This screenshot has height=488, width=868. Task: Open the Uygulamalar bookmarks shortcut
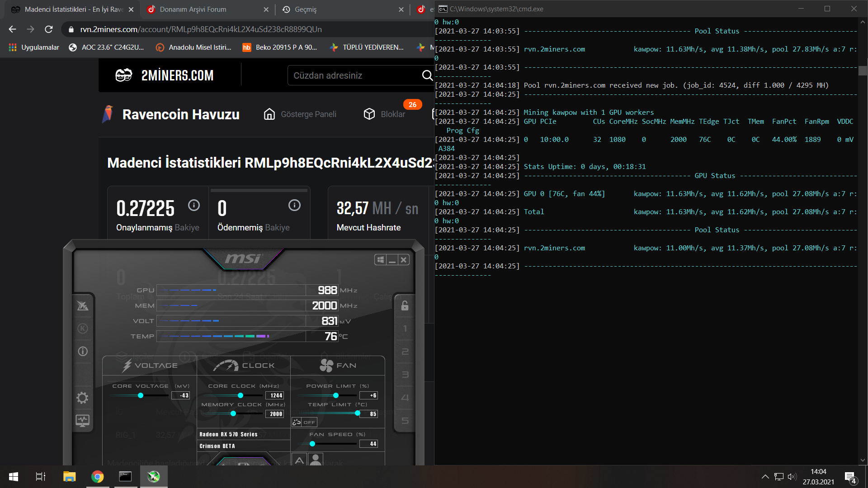[34, 47]
